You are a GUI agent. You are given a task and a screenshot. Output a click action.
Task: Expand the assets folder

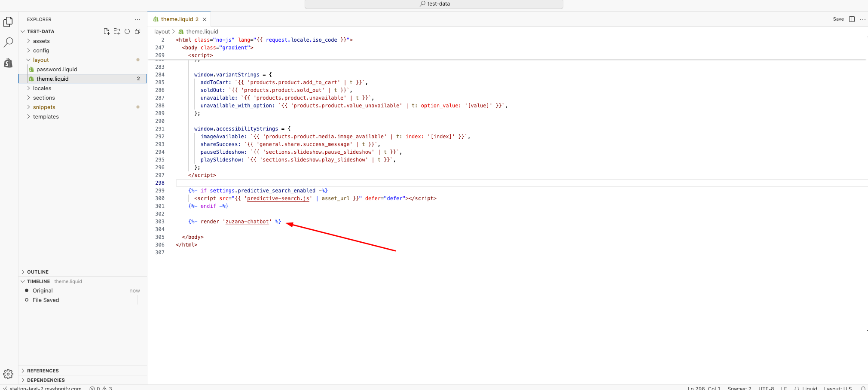[41, 41]
